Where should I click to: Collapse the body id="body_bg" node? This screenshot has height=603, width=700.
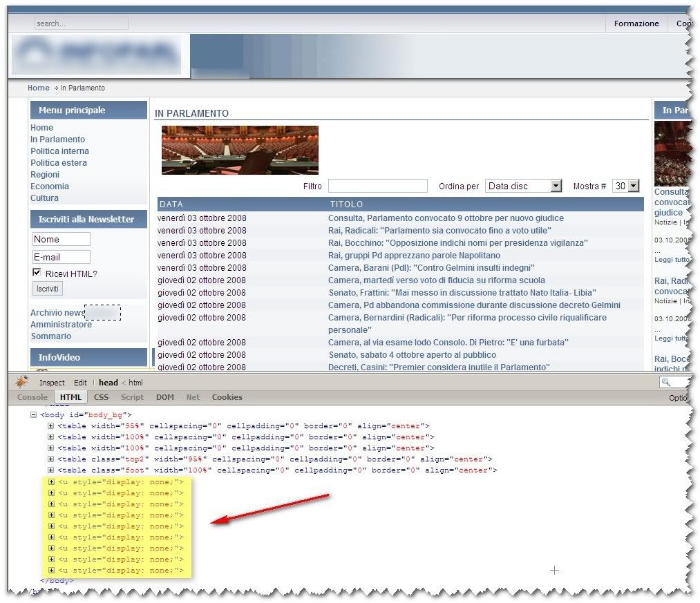click(34, 415)
